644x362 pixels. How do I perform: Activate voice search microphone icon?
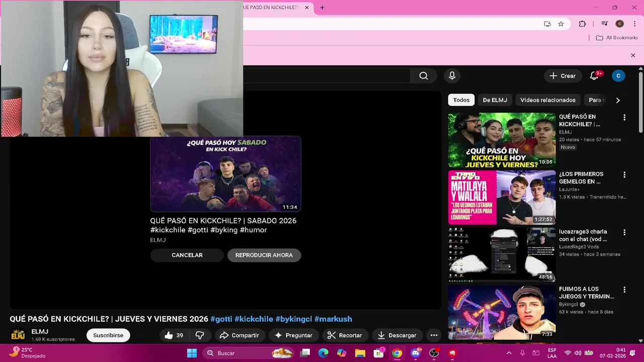click(x=452, y=76)
